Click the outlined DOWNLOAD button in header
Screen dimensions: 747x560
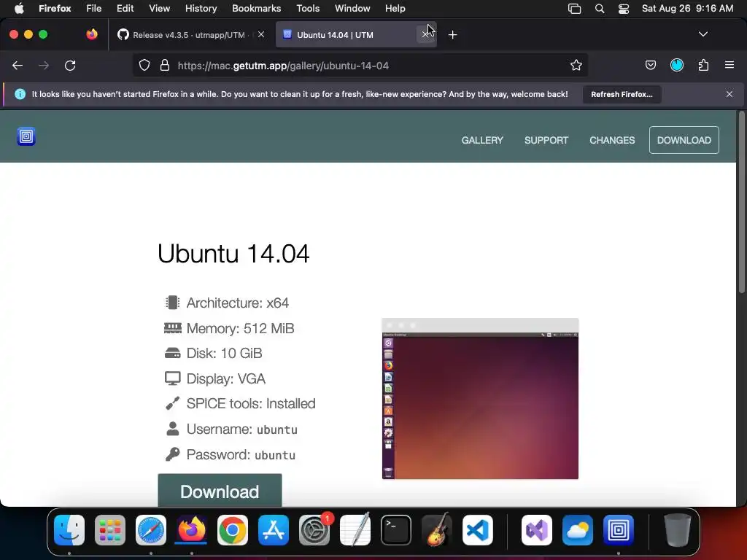click(684, 140)
